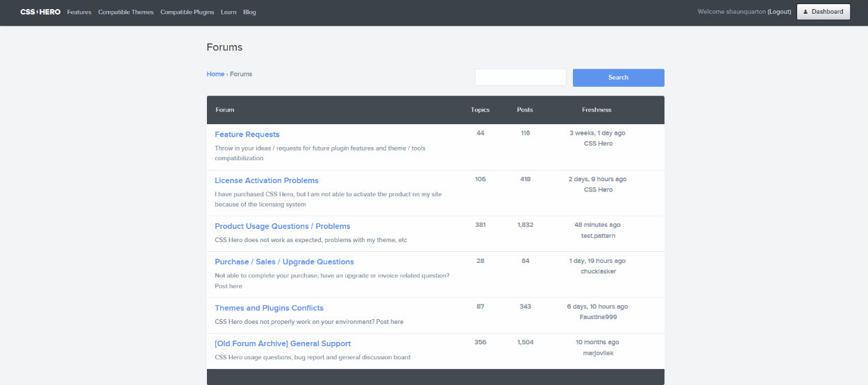Click the License Activation Problems description text
This screenshot has width=868, height=385.
[x=328, y=199]
